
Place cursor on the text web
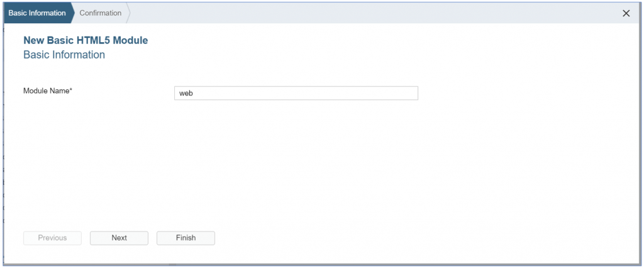[186, 93]
